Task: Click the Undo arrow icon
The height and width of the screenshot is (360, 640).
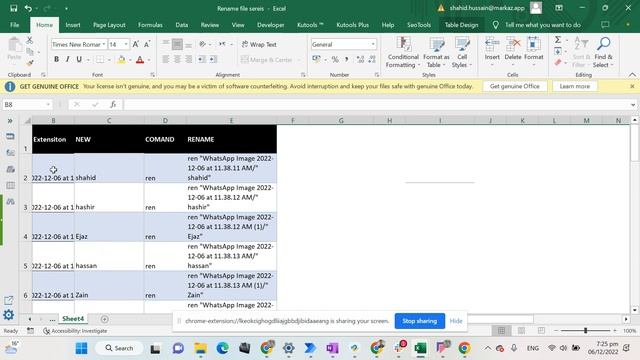Action: [x=28, y=8]
